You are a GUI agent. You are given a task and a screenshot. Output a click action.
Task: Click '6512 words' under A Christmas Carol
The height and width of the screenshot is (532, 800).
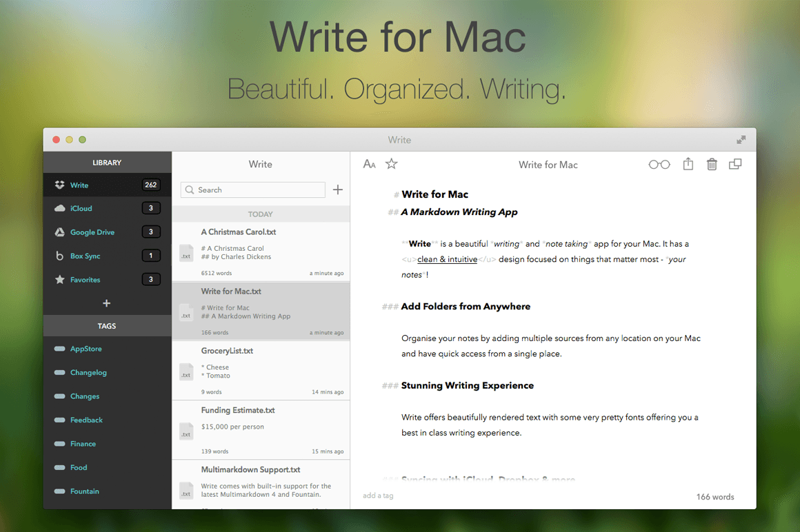tap(217, 273)
